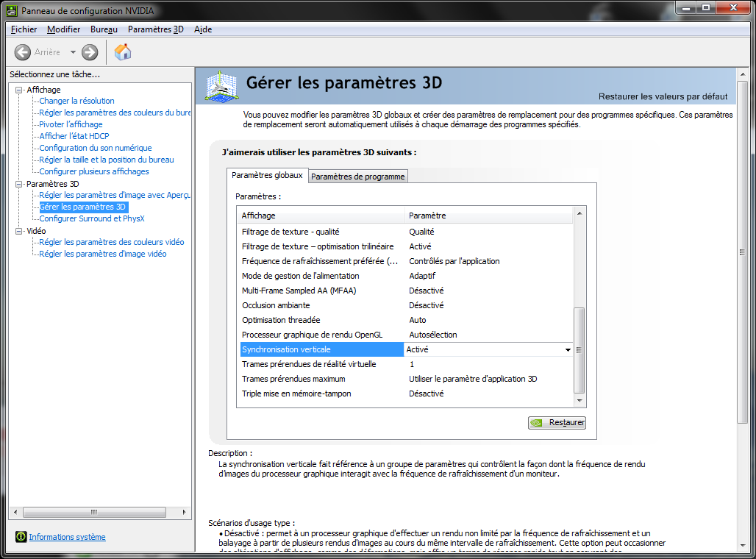This screenshot has height=559, width=756.
Task: Click the NVIDIA icon in title bar
Action: click(x=12, y=10)
